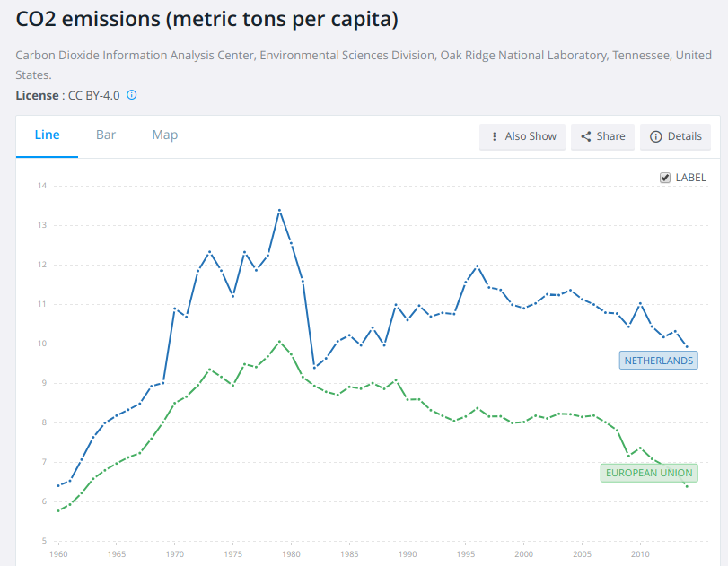Image resolution: width=728 pixels, height=566 pixels.
Task: Click the license info icon
Action: click(x=132, y=94)
